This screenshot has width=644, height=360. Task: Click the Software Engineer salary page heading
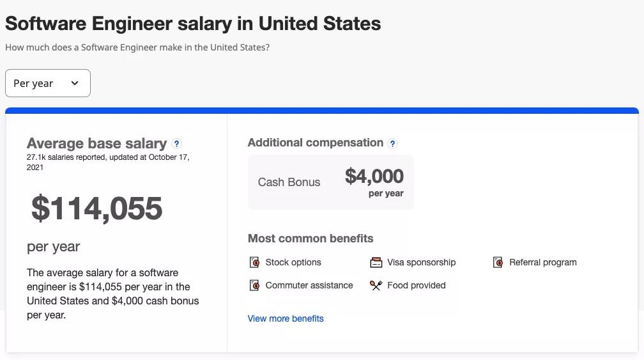tap(193, 24)
